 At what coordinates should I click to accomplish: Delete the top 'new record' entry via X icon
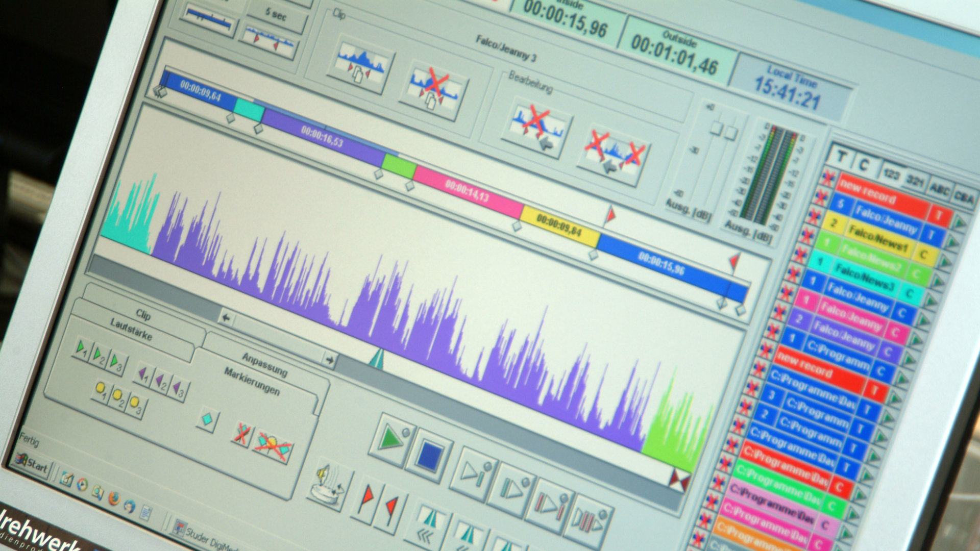[x=827, y=178]
